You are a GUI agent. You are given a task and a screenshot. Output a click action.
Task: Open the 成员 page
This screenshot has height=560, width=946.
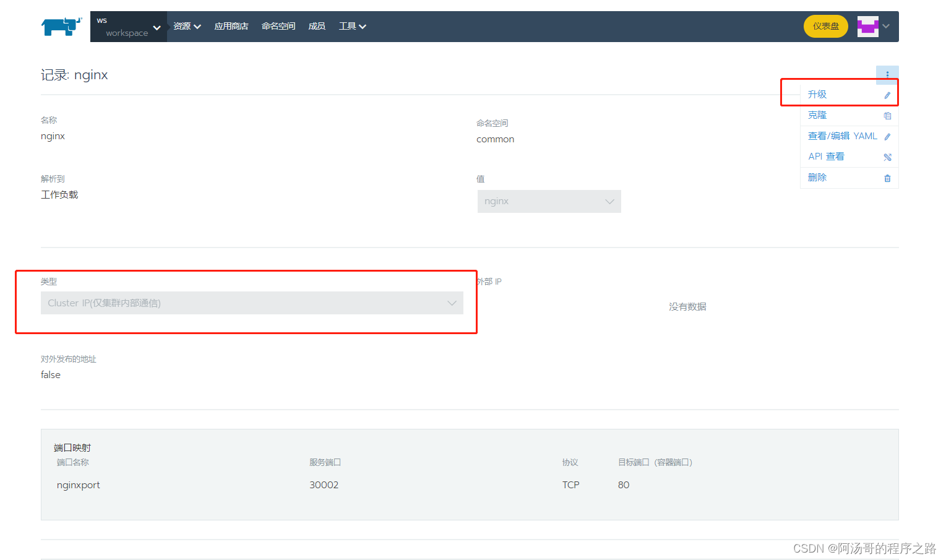(317, 26)
